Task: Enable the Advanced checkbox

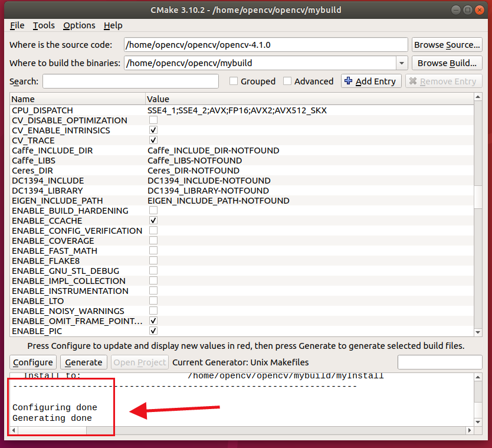Action: tap(287, 81)
